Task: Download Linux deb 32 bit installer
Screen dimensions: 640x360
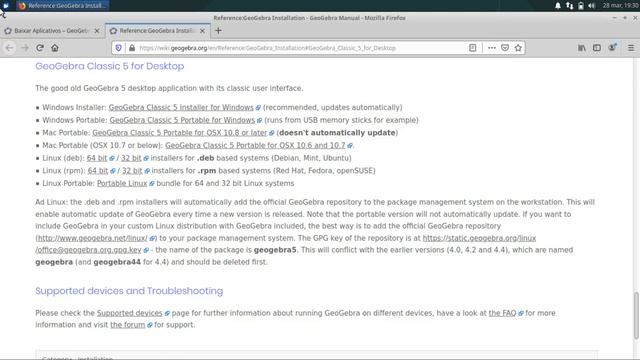Action: pyautogui.click(x=131, y=158)
